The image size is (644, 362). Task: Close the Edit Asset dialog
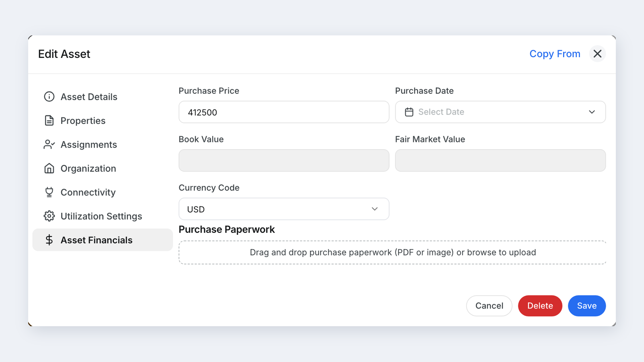tap(597, 53)
